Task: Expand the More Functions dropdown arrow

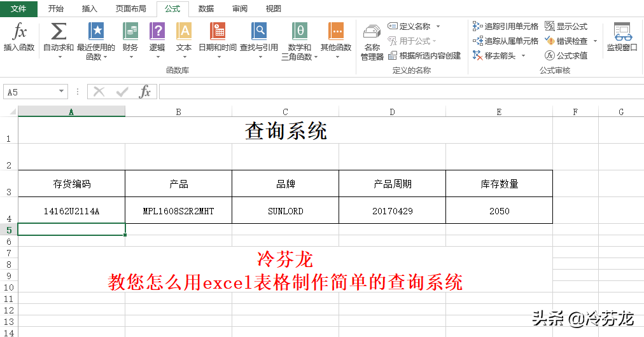Action: coord(338,57)
